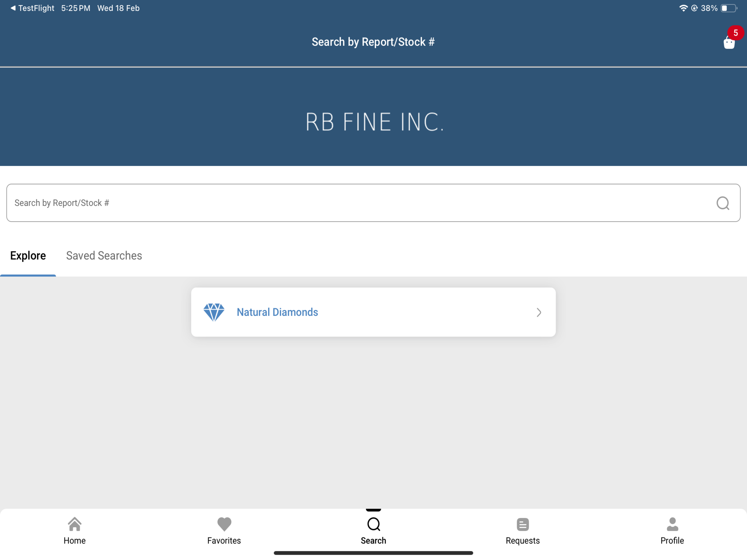Return to TestFlight via back arrow
747x560 pixels.
[33, 8]
